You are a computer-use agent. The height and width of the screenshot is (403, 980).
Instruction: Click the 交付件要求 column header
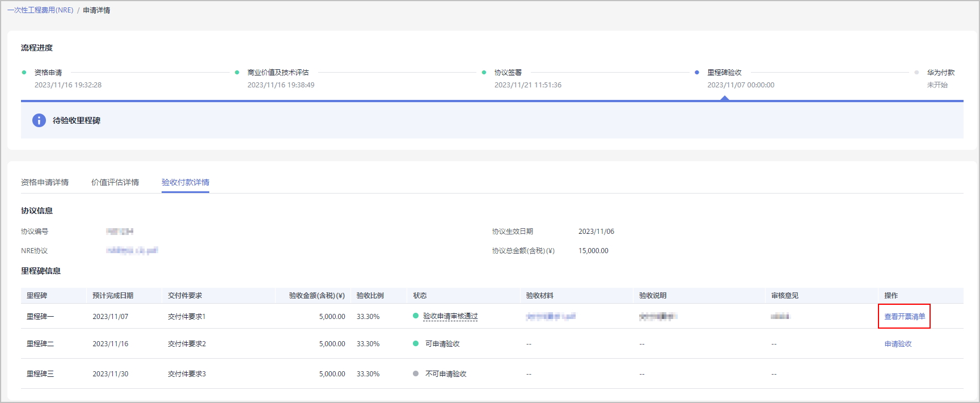(185, 296)
